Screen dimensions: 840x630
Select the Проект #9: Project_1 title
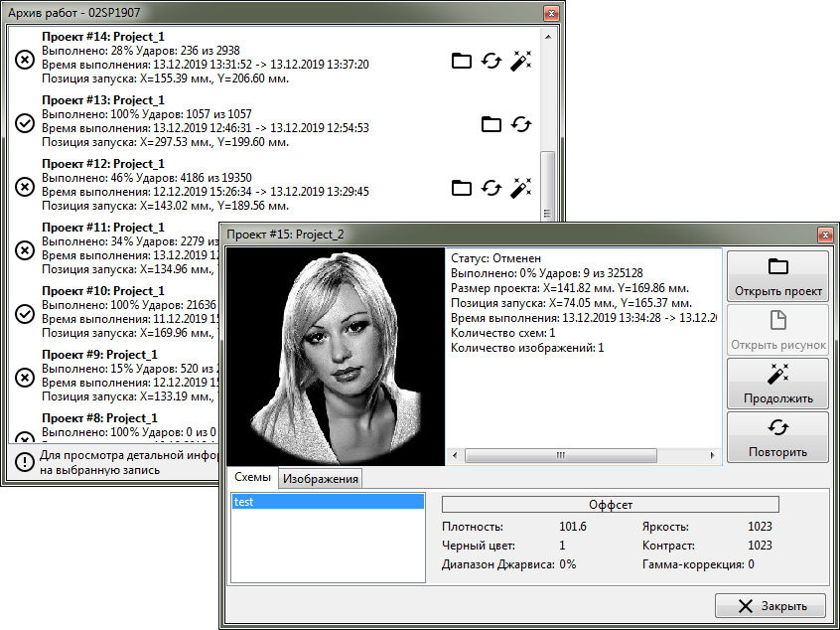tap(99, 355)
